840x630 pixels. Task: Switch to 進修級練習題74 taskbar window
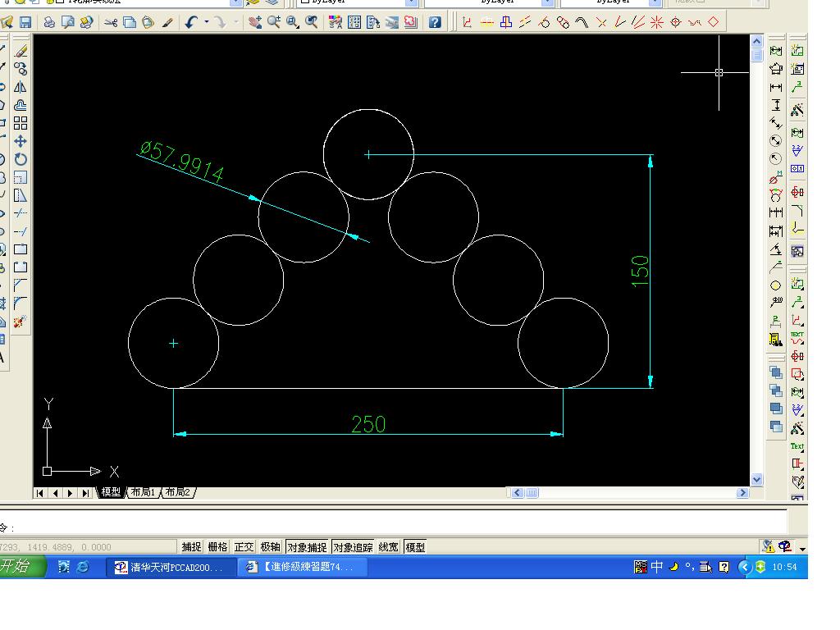click(304, 567)
